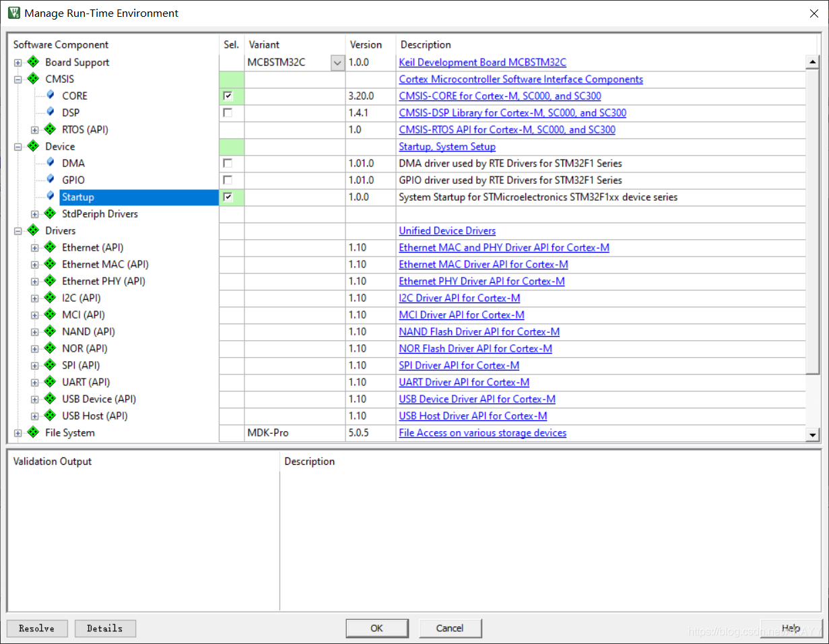Click the USB Host (API) diamond icon

click(51, 416)
